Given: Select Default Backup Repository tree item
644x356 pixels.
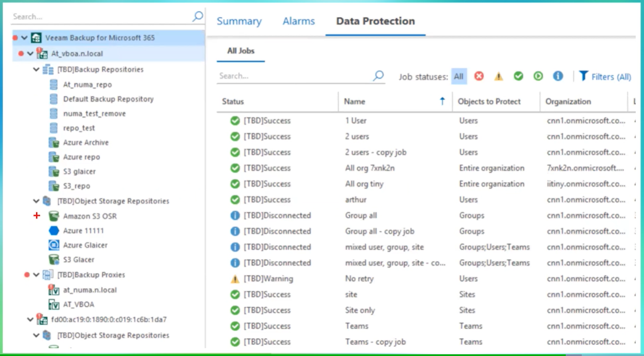Looking at the screenshot, I should click(108, 99).
